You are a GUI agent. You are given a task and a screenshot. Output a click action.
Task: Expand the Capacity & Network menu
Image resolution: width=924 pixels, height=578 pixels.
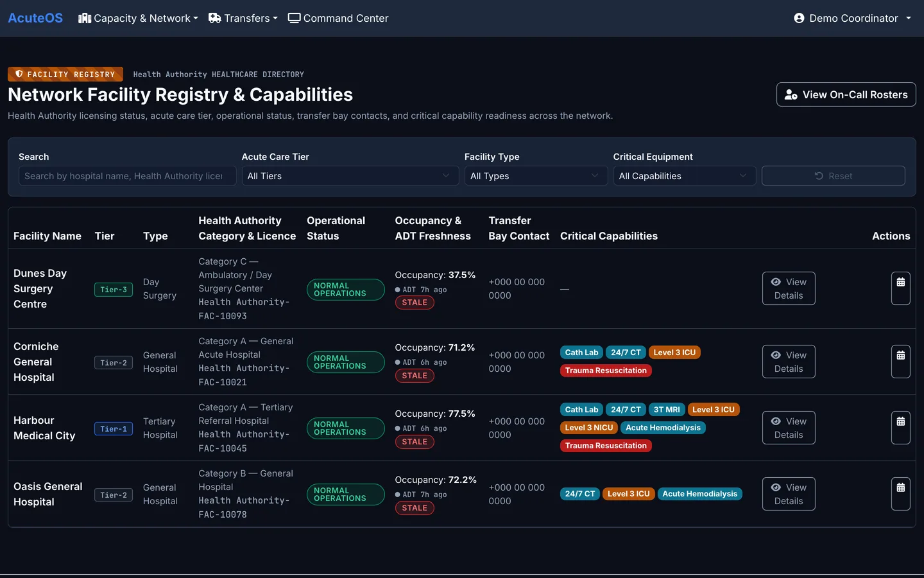(x=138, y=18)
